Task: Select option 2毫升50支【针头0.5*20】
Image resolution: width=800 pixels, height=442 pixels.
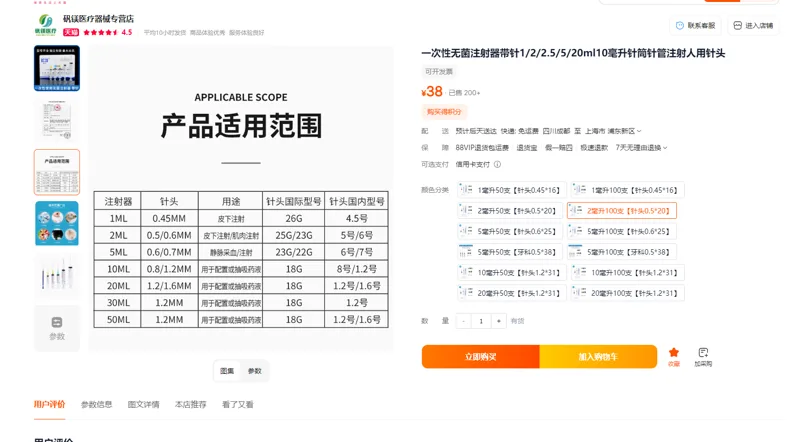Action: coord(510,211)
